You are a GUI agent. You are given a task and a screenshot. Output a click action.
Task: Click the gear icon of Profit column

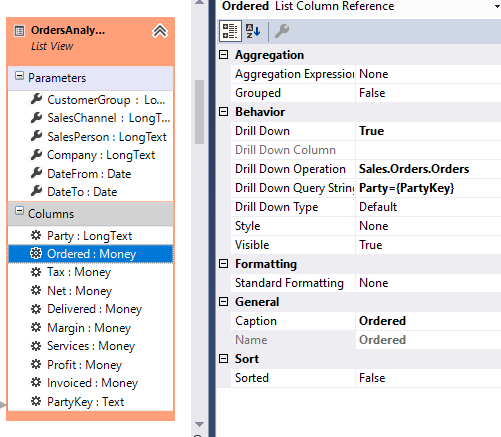(36, 364)
